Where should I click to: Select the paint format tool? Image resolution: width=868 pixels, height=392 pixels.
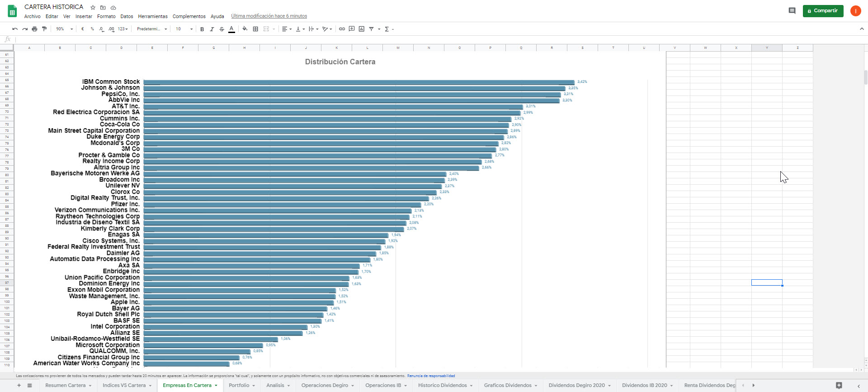(44, 29)
